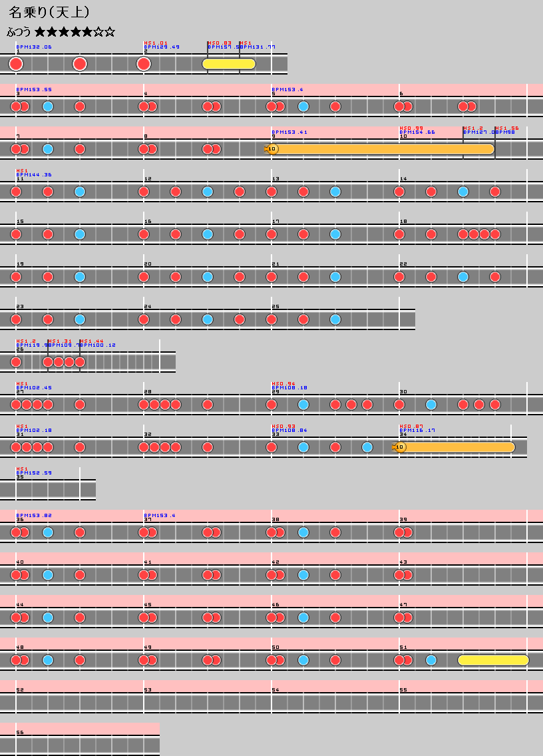Click the last red note in measure 18
This screenshot has height=756, width=543.
pyautogui.click(x=495, y=234)
